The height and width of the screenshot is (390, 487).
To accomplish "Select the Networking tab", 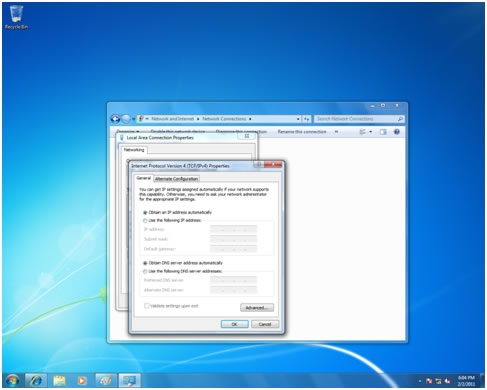I will tap(134, 150).
